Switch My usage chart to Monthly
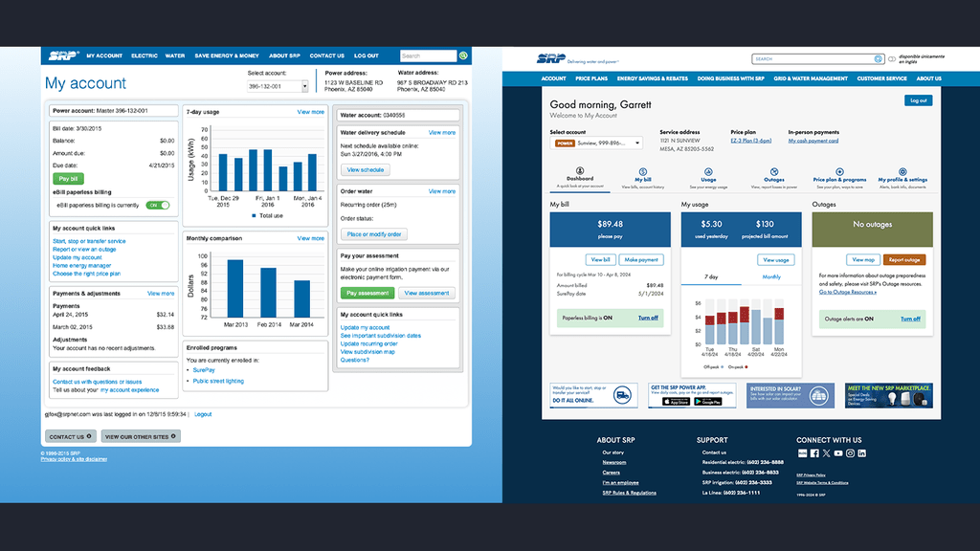The image size is (980, 551). click(771, 276)
